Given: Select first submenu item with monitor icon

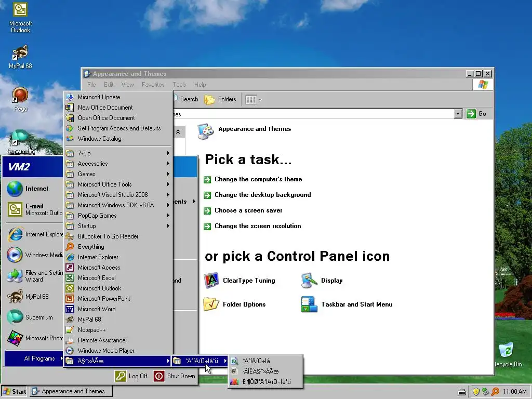Looking at the screenshot, I should point(265,361).
